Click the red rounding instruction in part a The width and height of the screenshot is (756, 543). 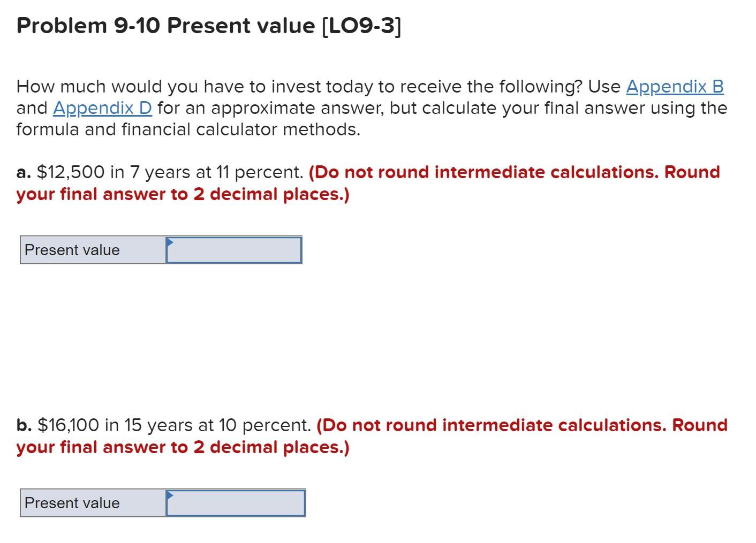tap(514, 172)
